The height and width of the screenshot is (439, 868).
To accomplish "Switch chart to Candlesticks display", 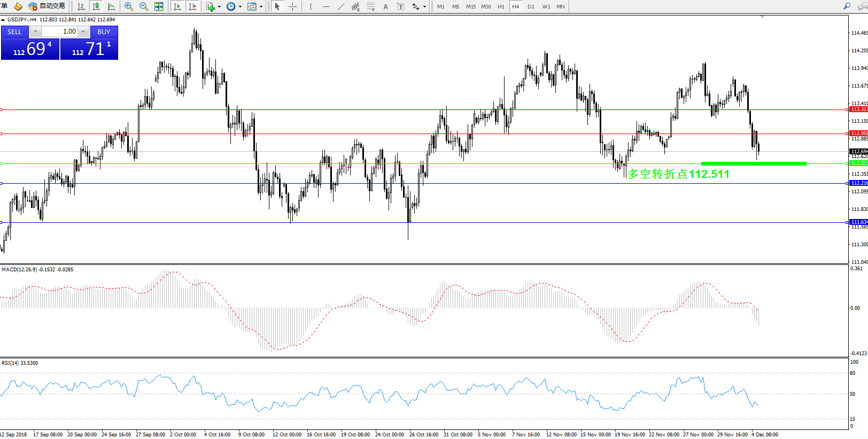I will point(96,6).
